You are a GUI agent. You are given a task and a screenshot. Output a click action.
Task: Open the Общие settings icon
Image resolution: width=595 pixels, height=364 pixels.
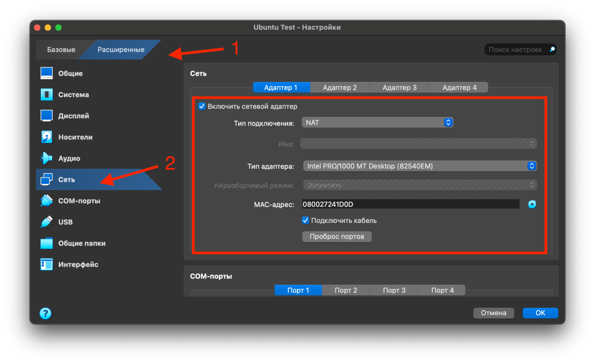tap(46, 73)
